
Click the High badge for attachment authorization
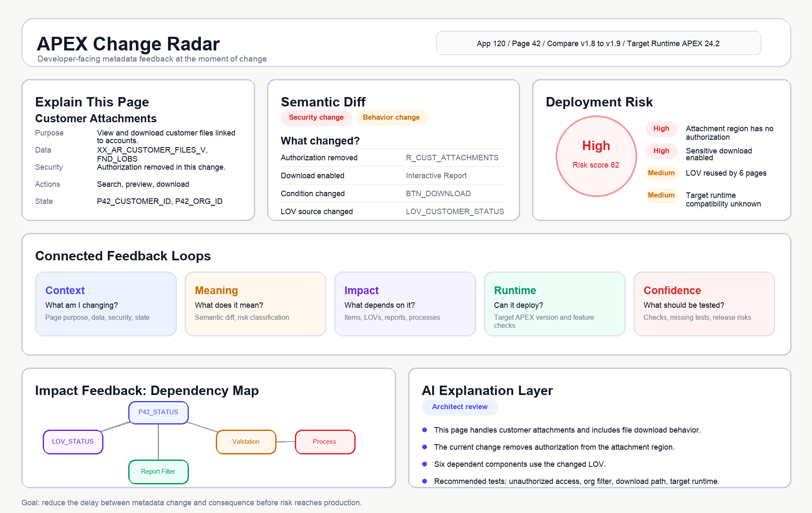(x=661, y=129)
